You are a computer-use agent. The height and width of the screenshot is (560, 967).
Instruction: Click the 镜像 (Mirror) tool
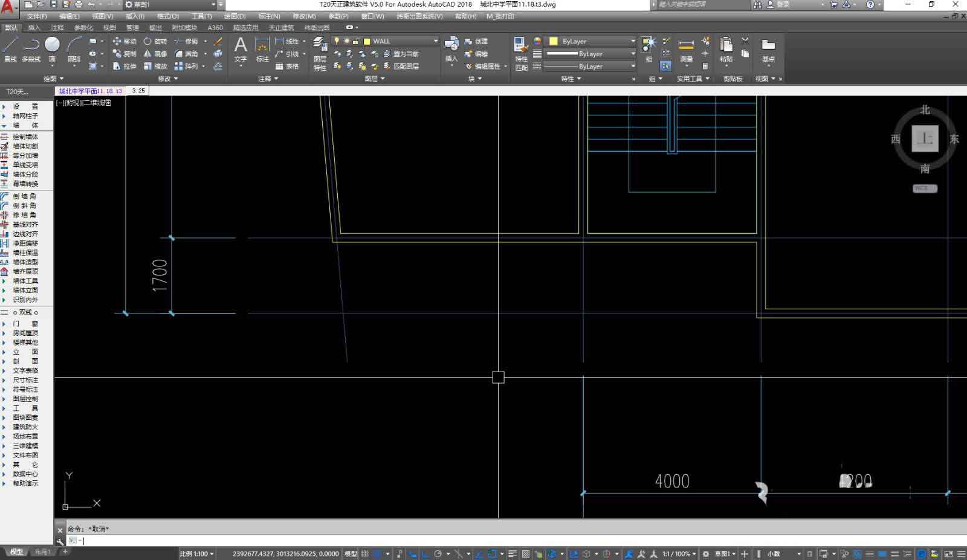155,54
